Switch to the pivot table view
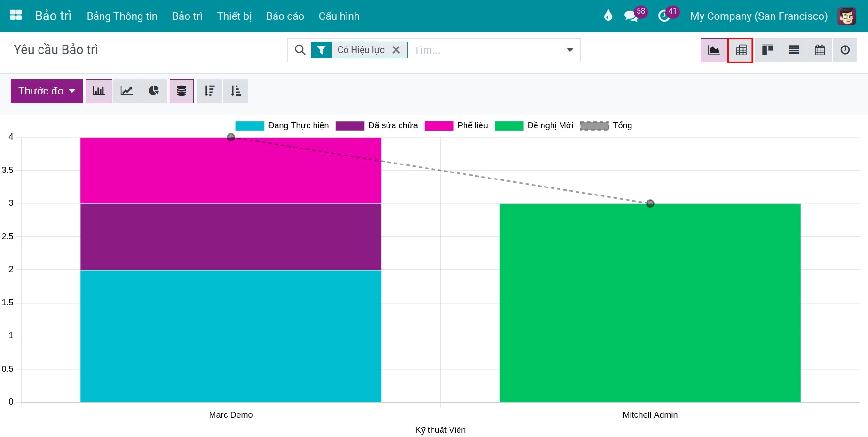Image resolution: width=868 pixels, height=437 pixels. click(x=741, y=50)
